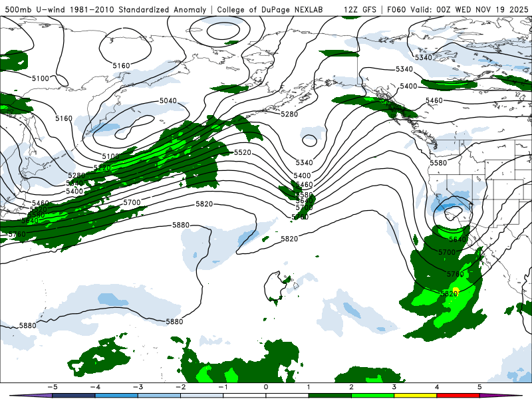Screen dimensions: 532x399
Task: Click the colorbar tick label 3
Action: click(x=394, y=387)
